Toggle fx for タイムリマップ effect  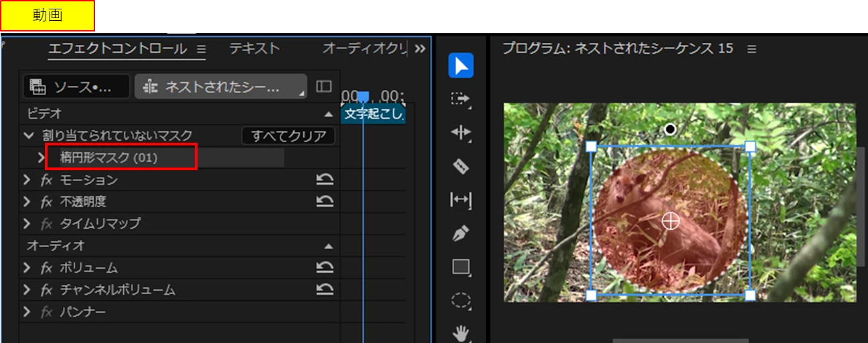[x=46, y=223]
